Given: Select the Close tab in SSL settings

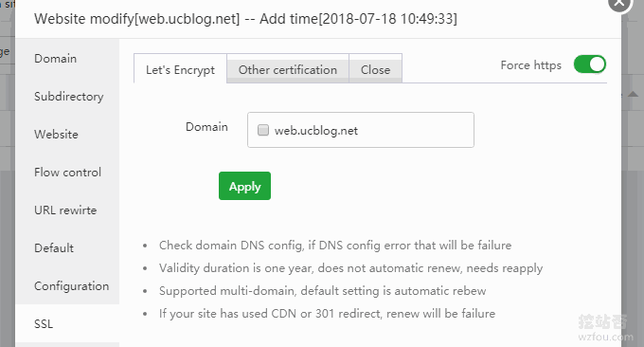Looking at the screenshot, I should pos(375,69).
